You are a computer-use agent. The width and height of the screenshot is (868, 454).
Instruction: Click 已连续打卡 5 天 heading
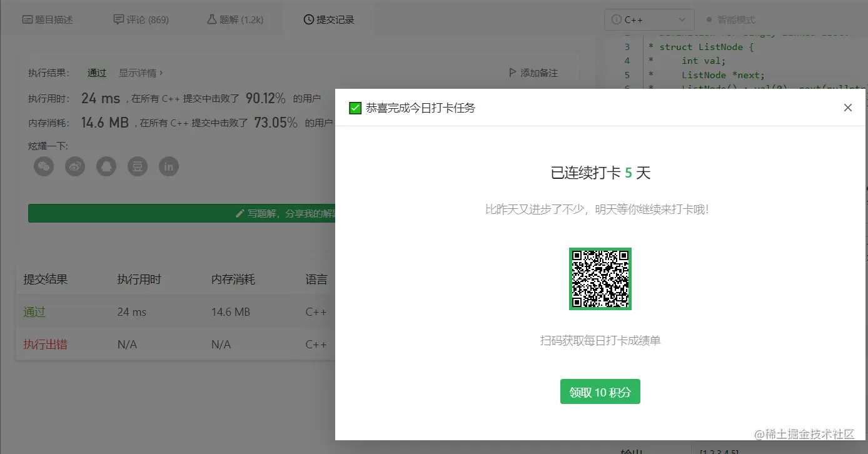[600, 173]
